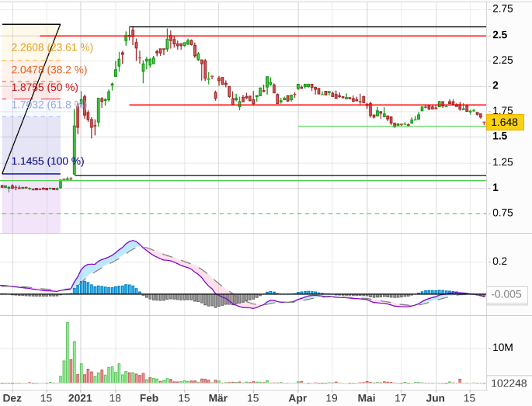The height and width of the screenshot is (406, 532).
Task: Select the 102248 volume value label
Action: (x=509, y=382)
